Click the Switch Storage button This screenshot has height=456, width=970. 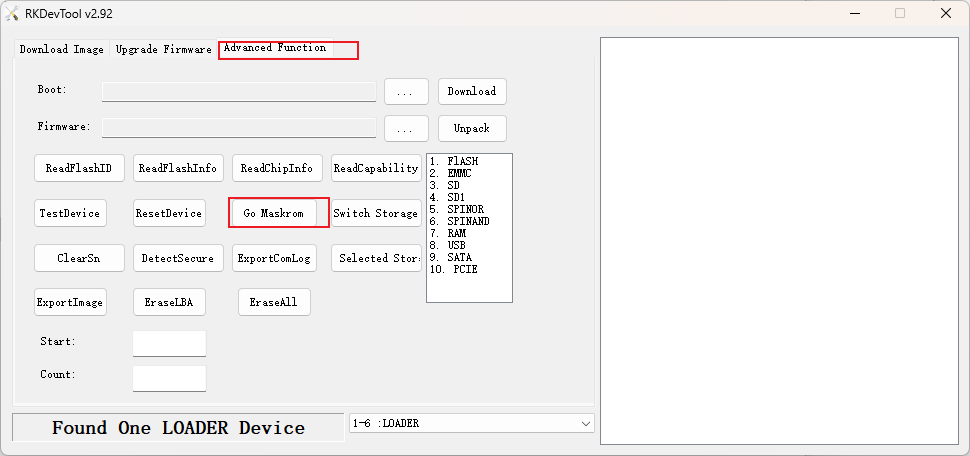tap(376, 213)
